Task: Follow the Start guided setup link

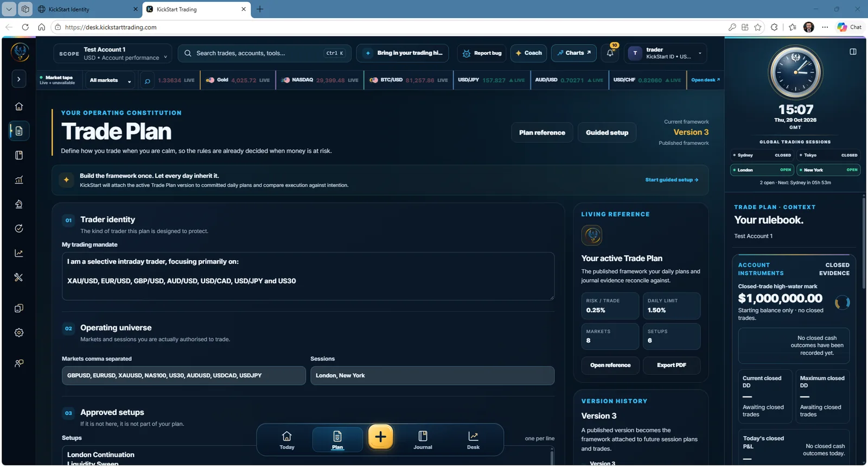Action: pos(672,180)
